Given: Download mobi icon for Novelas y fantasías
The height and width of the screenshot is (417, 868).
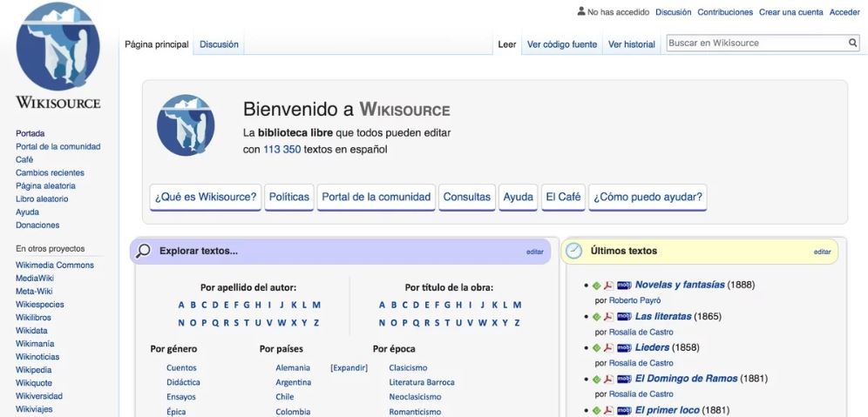Looking at the screenshot, I should [x=624, y=286].
